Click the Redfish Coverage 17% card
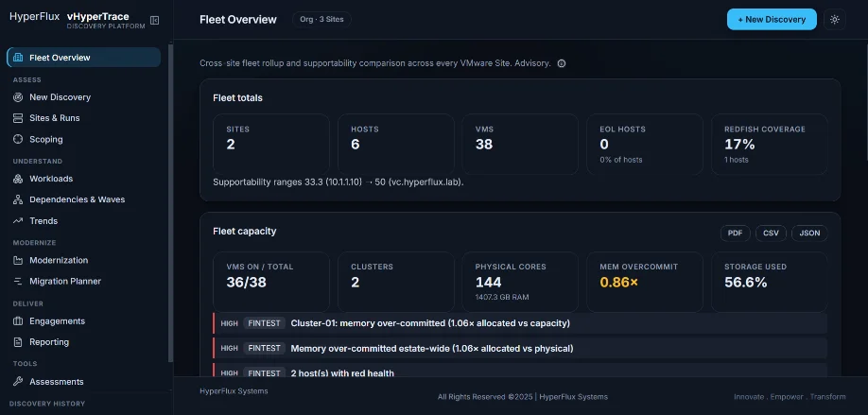The height and width of the screenshot is (415, 868). click(770, 145)
